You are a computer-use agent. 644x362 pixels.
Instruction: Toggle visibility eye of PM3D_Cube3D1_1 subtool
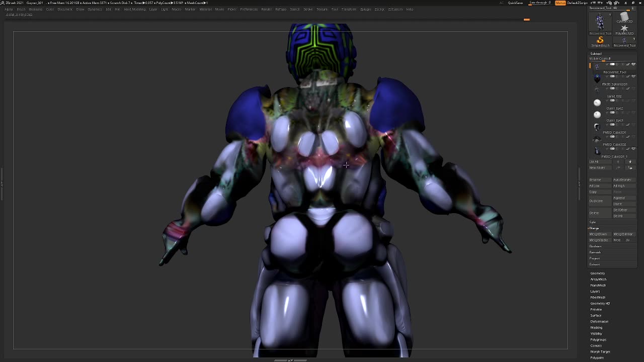pos(633,149)
